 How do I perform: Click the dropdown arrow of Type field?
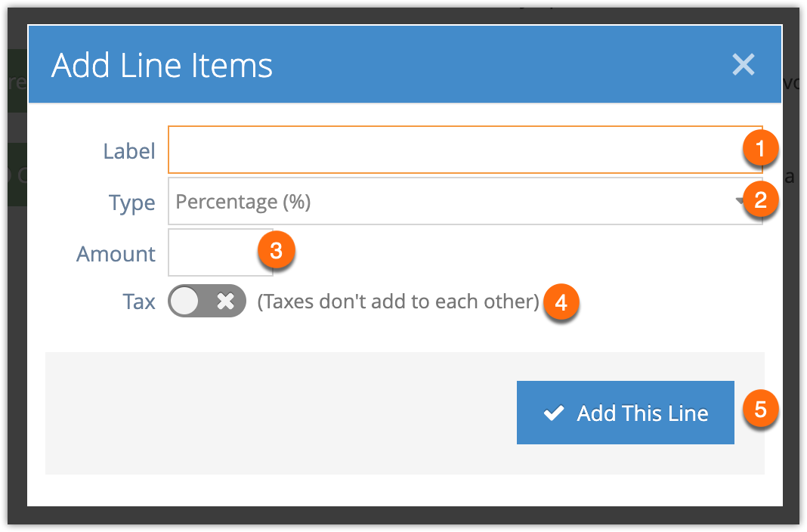[740, 201]
